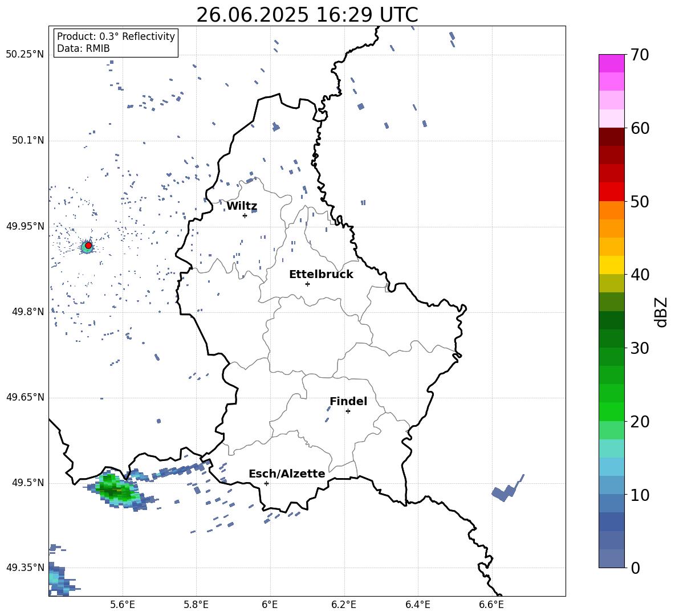Click the 49.8°N latitude label
675x616 pixels.
[28, 312]
